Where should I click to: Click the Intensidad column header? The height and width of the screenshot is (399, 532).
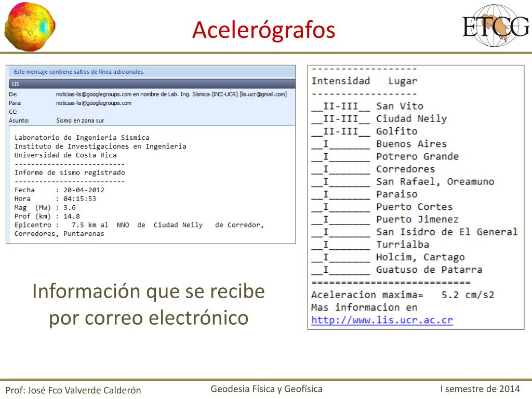(x=341, y=81)
